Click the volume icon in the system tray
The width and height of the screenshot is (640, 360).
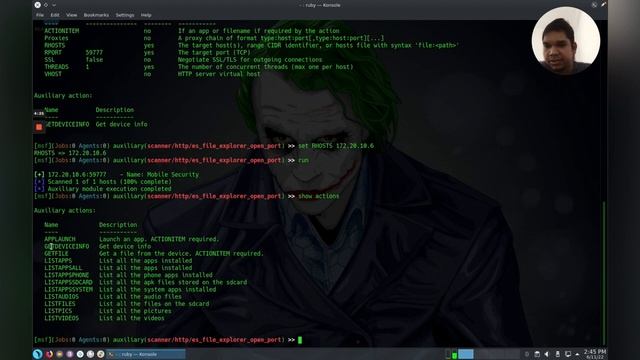[x=547, y=354]
